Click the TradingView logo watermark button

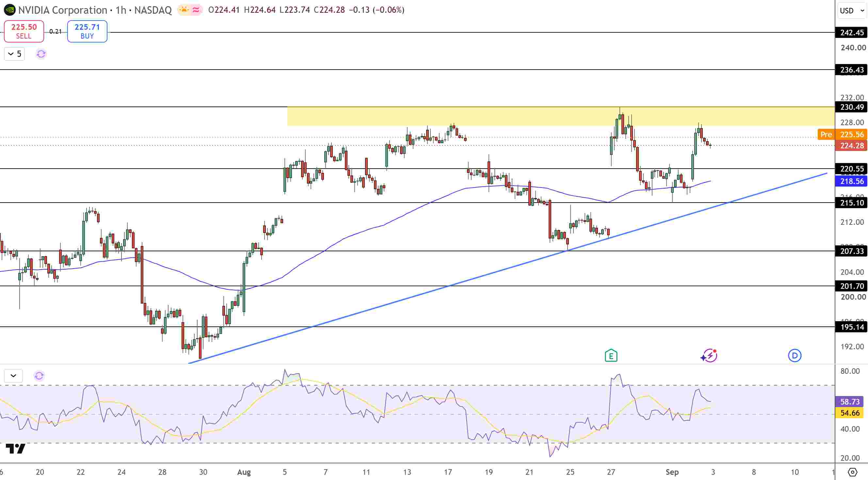16,448
